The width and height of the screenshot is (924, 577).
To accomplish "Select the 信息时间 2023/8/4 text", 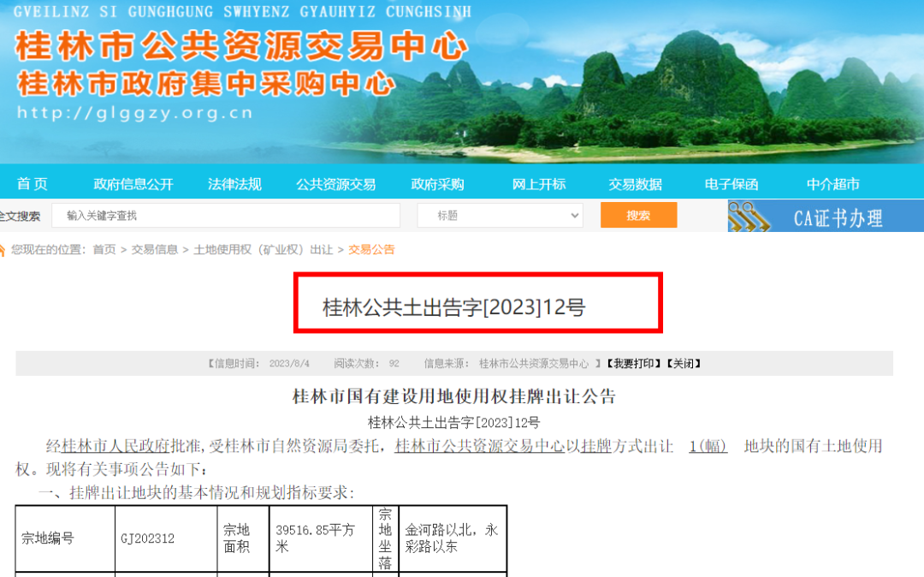I will point(259,364).
